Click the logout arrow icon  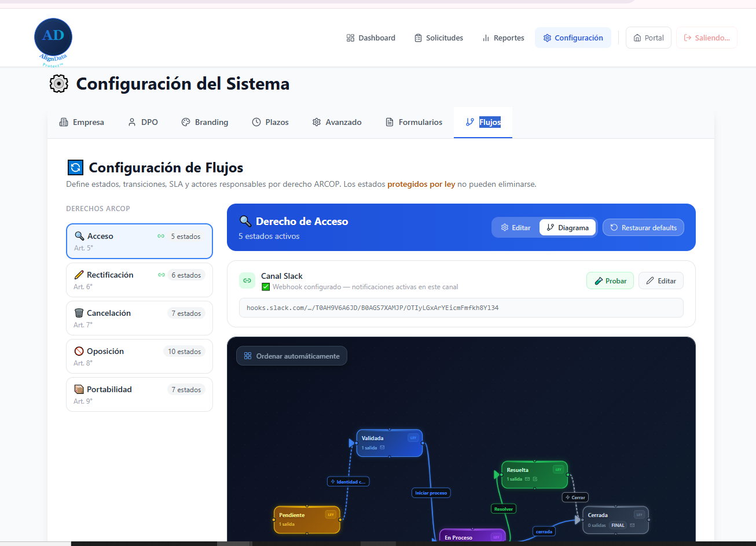click(688, 38)
